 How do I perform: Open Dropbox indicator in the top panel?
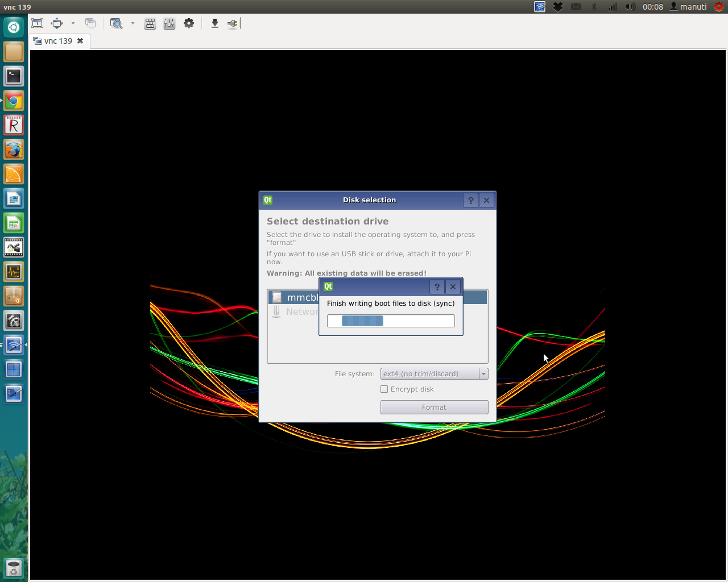pyautogui.click(x=558, y=7)
